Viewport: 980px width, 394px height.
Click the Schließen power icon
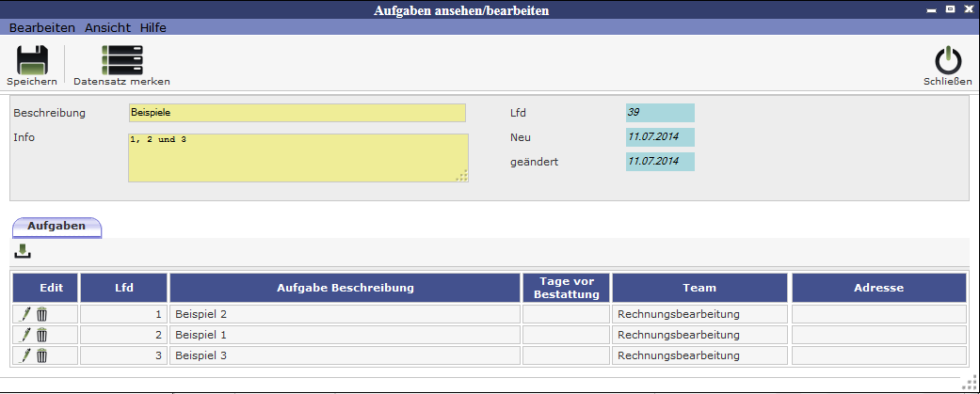(947, 60)
